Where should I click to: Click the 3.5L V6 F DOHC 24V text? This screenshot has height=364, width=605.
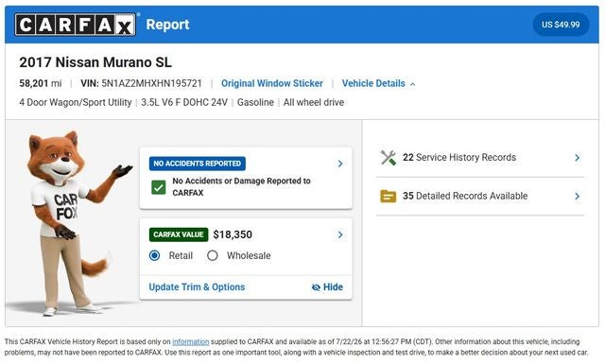184,103
